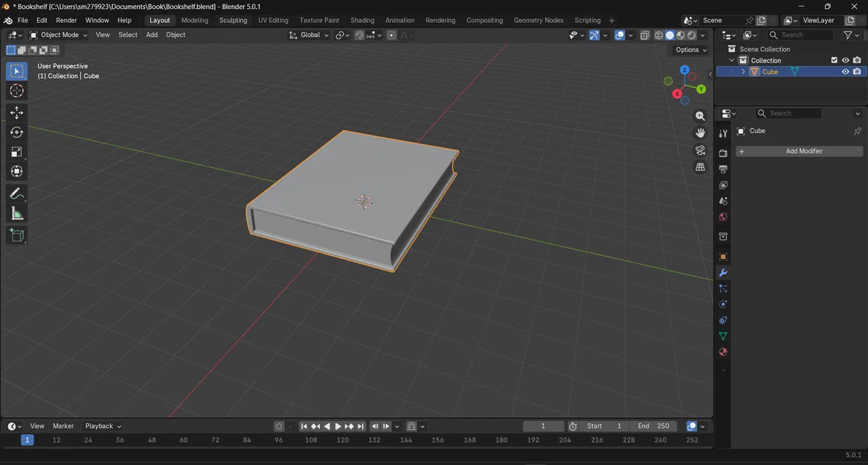Screen dimensions: 868x465
Task: Switch to the Sculpting workspace tab
Action: click(233, 20)
